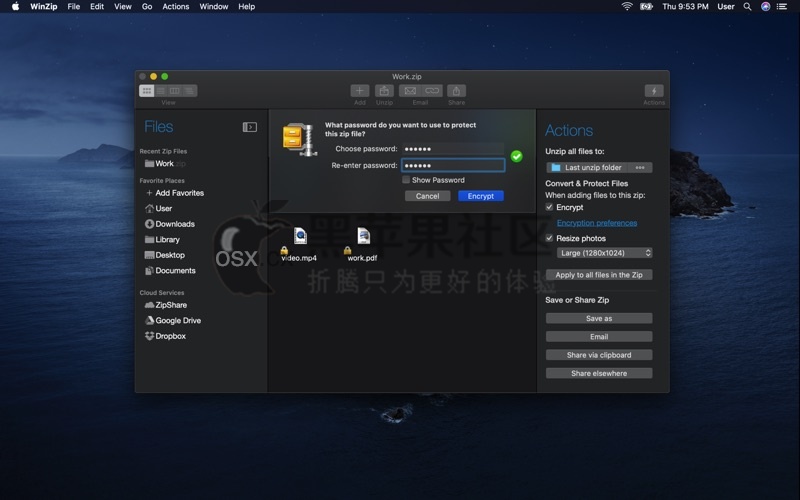Click the Email envelope toolbar icon

click(410, 91)
